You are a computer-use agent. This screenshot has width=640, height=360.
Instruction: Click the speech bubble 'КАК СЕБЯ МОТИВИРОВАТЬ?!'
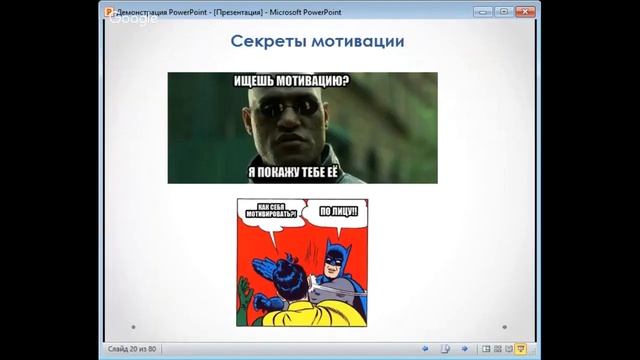click(x=271, y=211)
